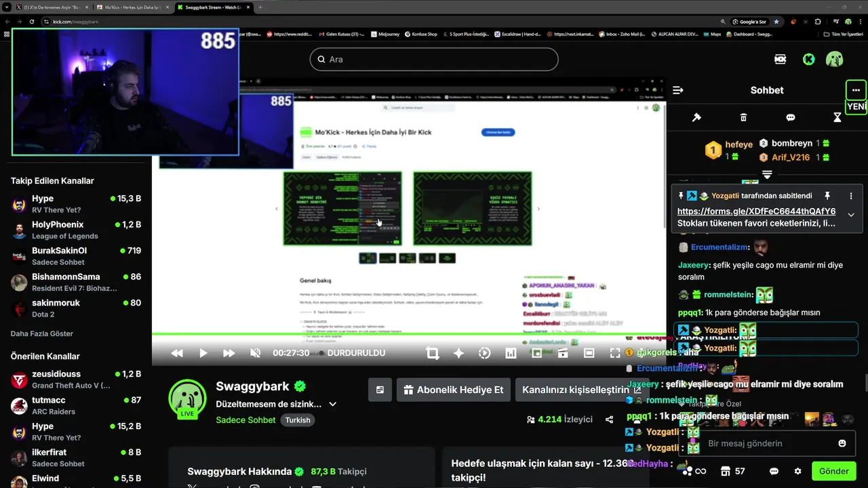This screenshot has width=868, height=488.
Task: Open pinned message vertical dots menu
Action: pos(851,195)
